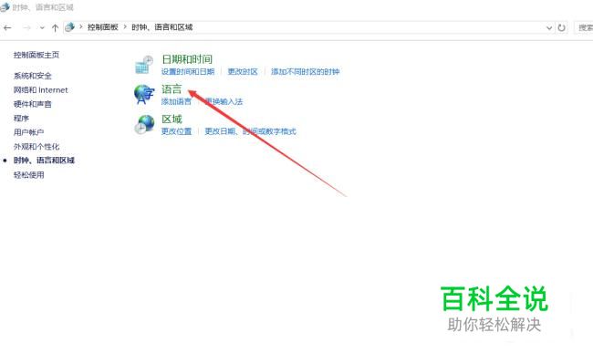Click 更改日期、时间或数字格式 link

click(x=250, y=131)
